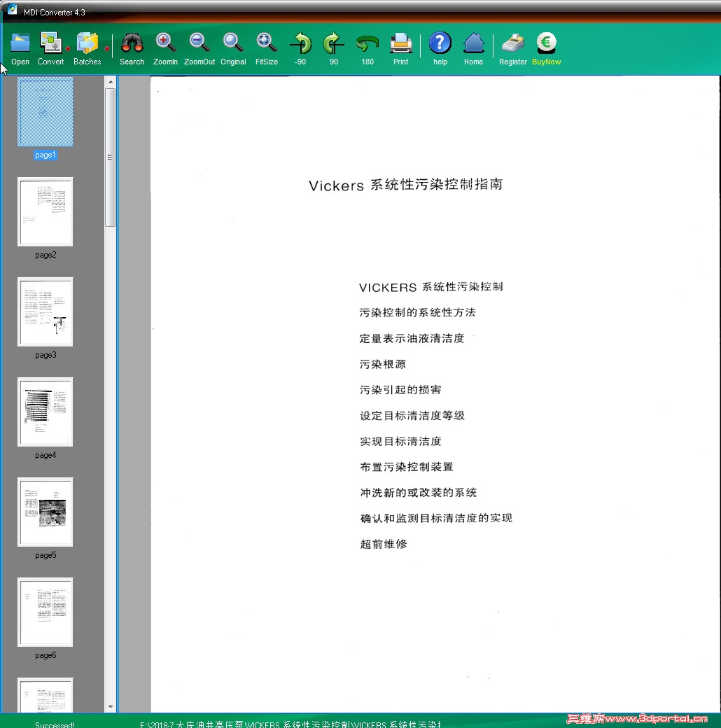Click the Search binoculars icon
Screen dimensions: 721x728
coord(132,43)
